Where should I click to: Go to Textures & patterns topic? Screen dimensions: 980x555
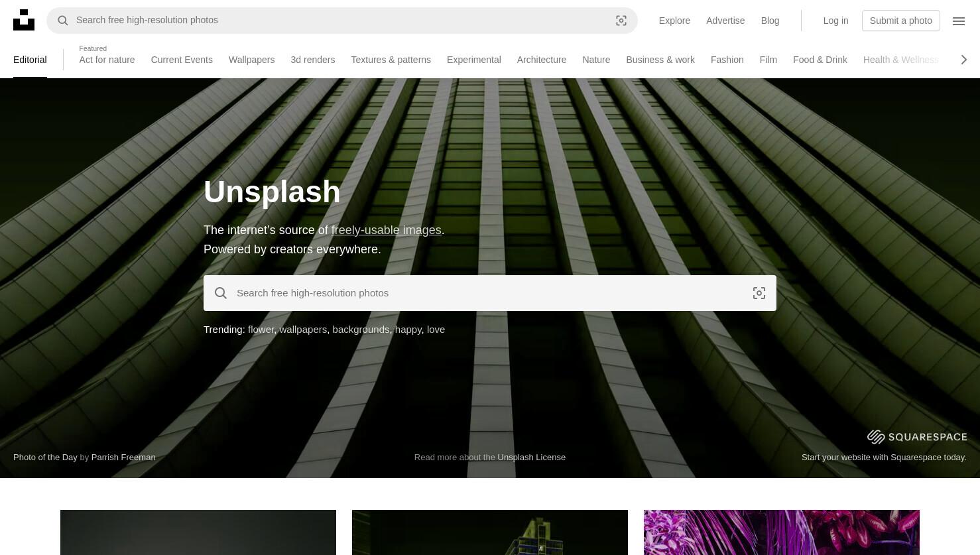(391, 60)
